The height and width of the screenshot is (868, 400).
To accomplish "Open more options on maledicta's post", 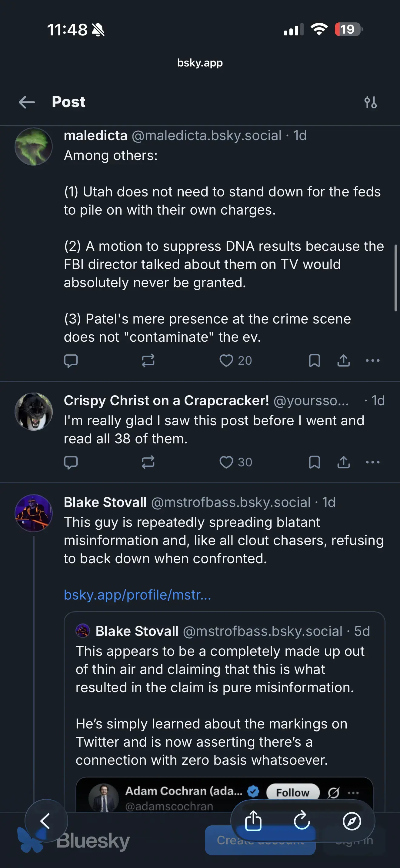I will point(372,360).
